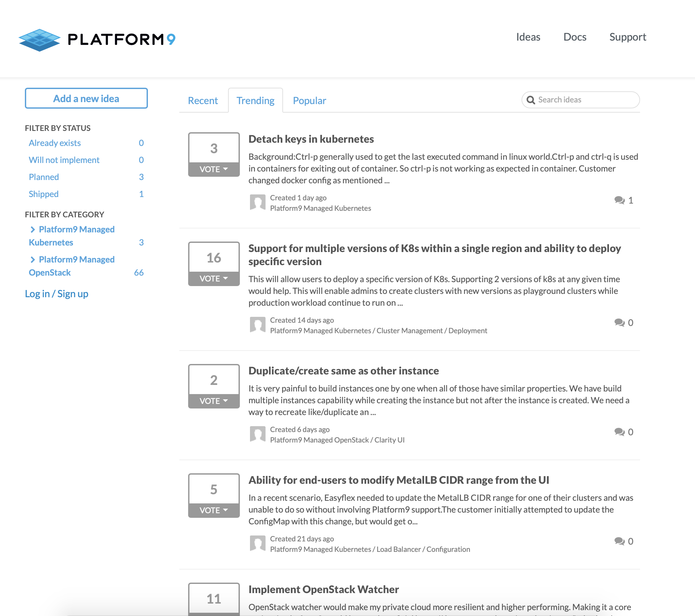
Task: Expand Platform9 Managed Kubernetes category chevron
Action: pyautogui.click(x=33, y=229)
